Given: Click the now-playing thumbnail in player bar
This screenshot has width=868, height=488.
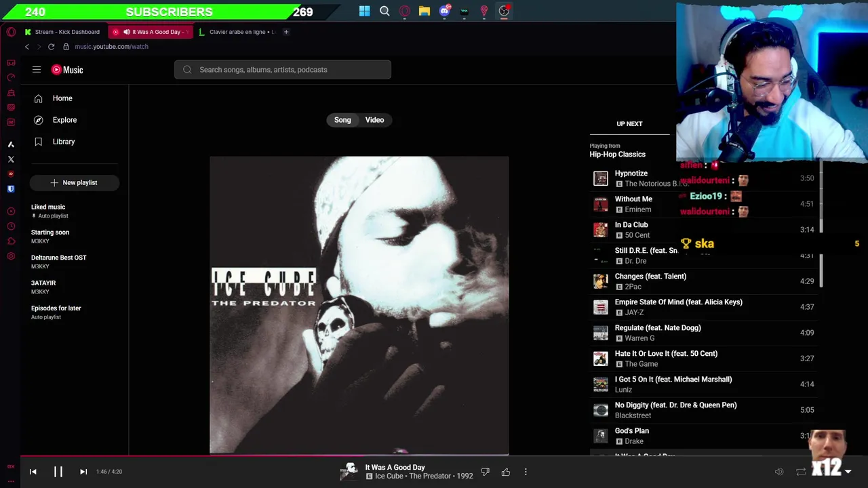Looking at the screenshot, I should pyautogui.click(x=349, y=472).
